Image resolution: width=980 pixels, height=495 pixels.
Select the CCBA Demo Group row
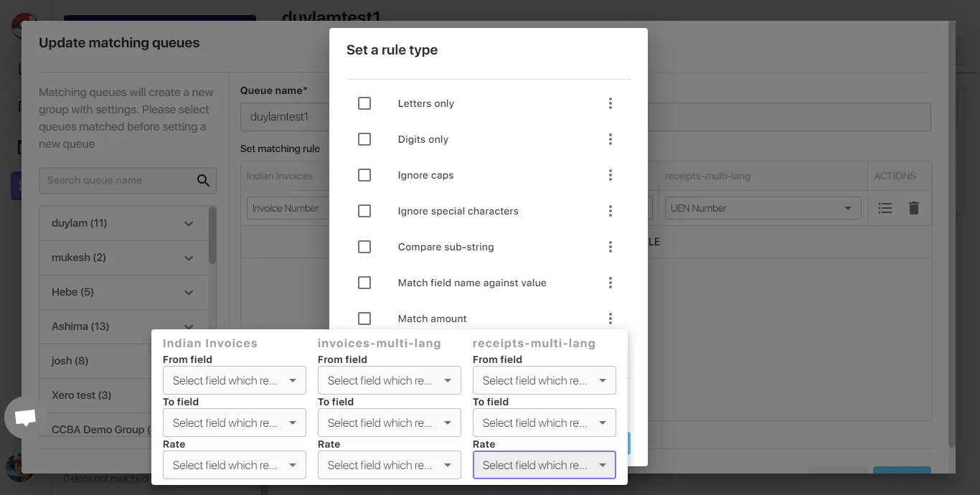point(96,430)
